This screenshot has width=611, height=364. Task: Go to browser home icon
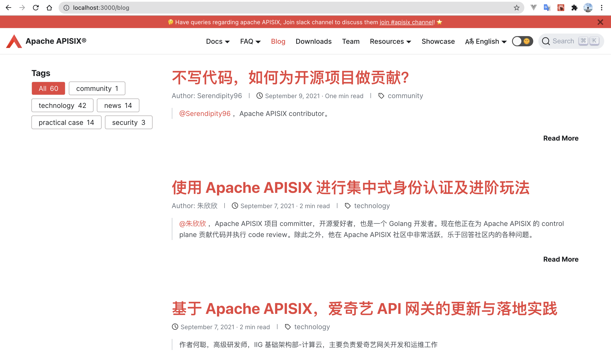[x=49, y=8]
